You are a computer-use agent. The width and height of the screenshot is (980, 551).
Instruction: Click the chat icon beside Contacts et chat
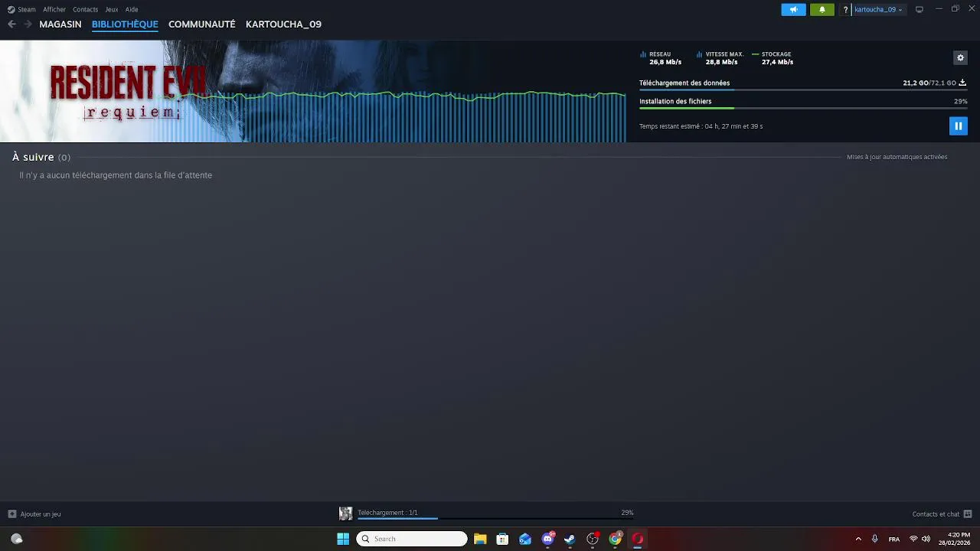click(968, 514)
